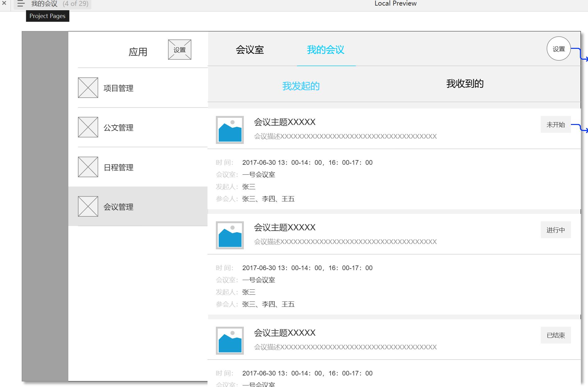Screen dimensions: 588x387
Task: Click the 日程管理 placeholder icon
Action: point(88,167)
